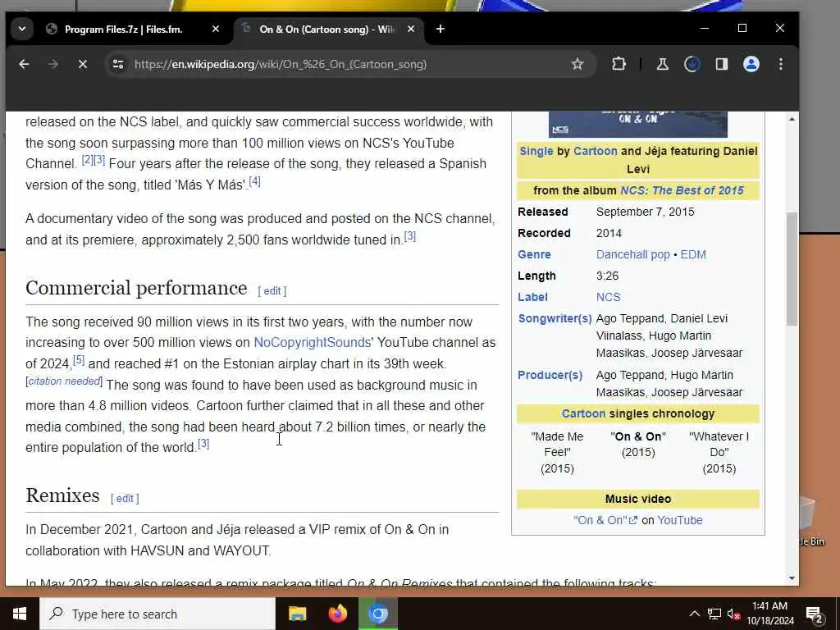Open Firefox from taskbar
The width and height of the screenshot is (840, 630).
point(337,614)
